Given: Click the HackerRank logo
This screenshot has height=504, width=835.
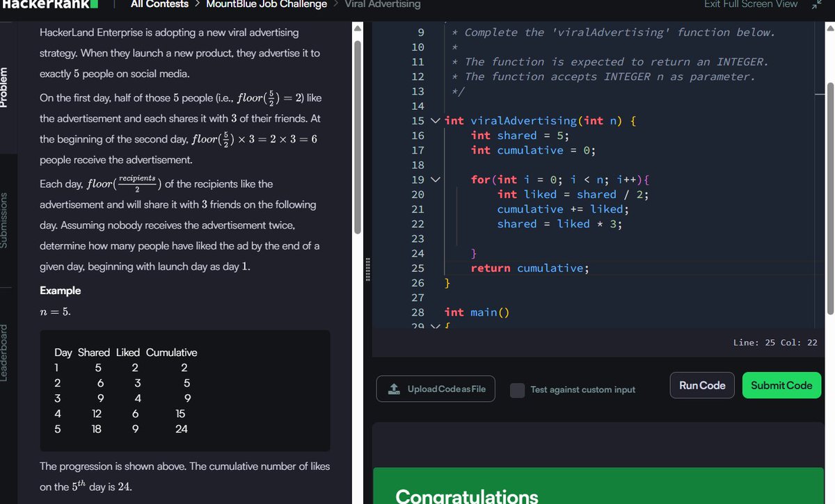Looking at the screenshot, I should (49, 3).
